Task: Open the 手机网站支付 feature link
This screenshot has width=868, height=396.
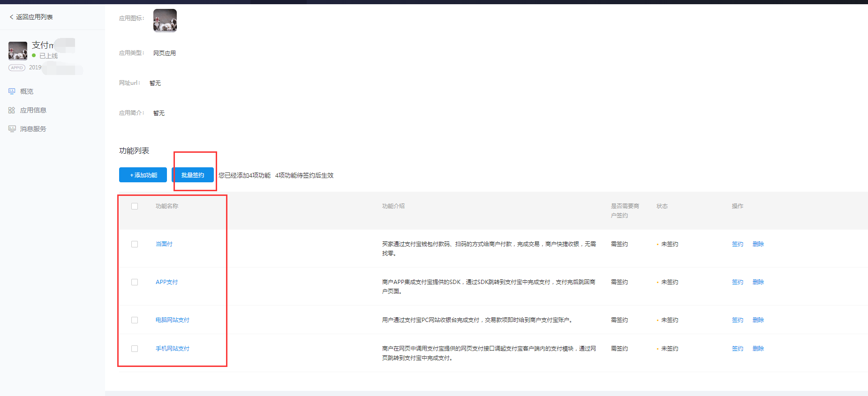Action: 173,349
